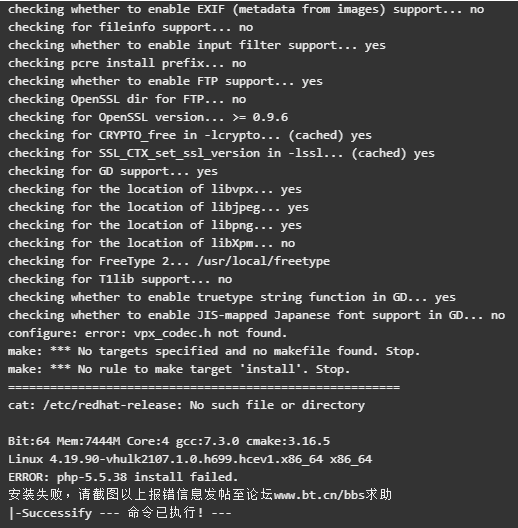Image resolution: width=518 pixels, height=528 pixels.
Task: Click the 'cat: /etc/redhat-release' error line
Action: (186, 405)
